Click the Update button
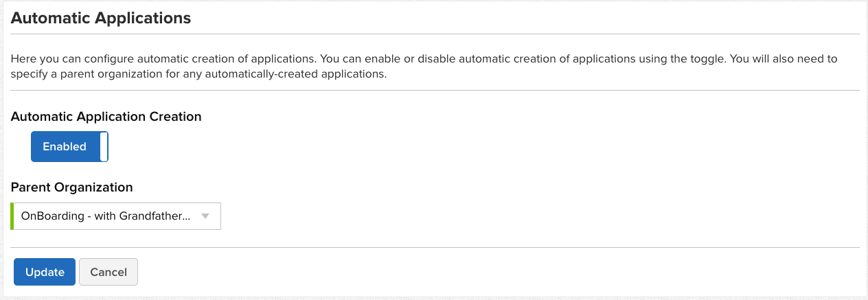This screenshot has width=868, height=300. coord(45,272)
